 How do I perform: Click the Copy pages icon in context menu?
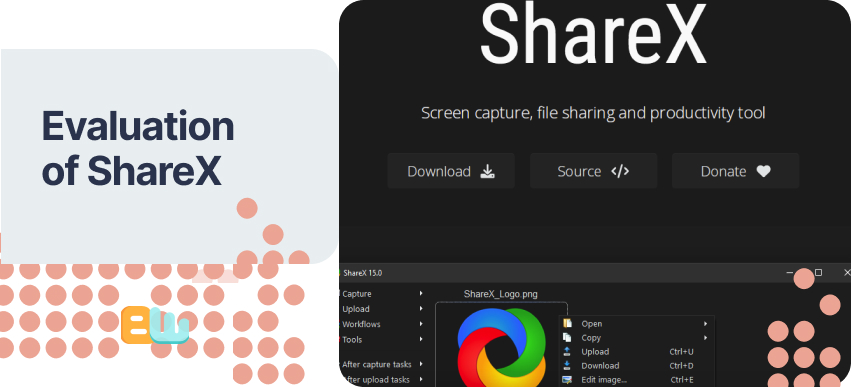567,338
